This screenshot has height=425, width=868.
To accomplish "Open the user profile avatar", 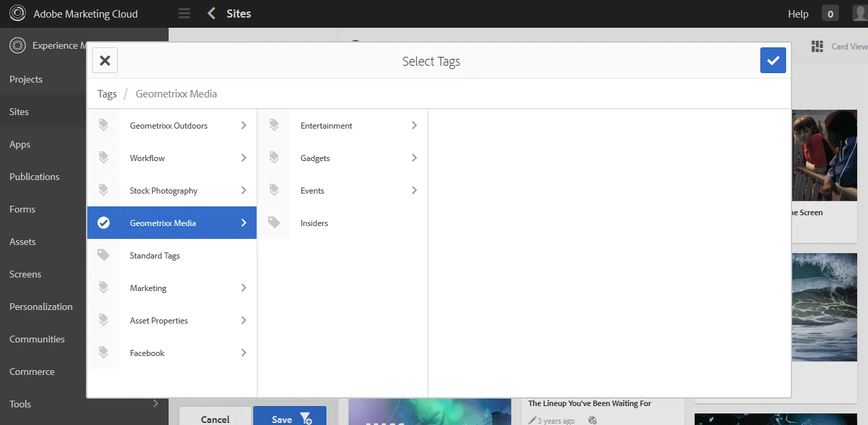I will click(860, 14).
